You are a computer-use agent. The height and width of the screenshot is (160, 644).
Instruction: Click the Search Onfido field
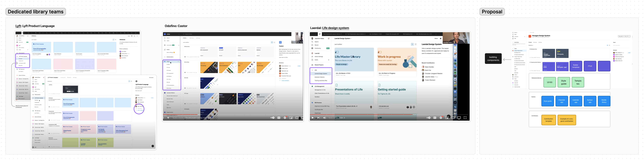pos(189,34)
